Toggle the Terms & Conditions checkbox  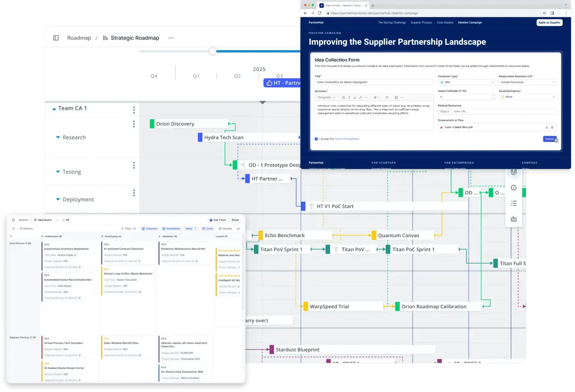[x=316, y=139]
